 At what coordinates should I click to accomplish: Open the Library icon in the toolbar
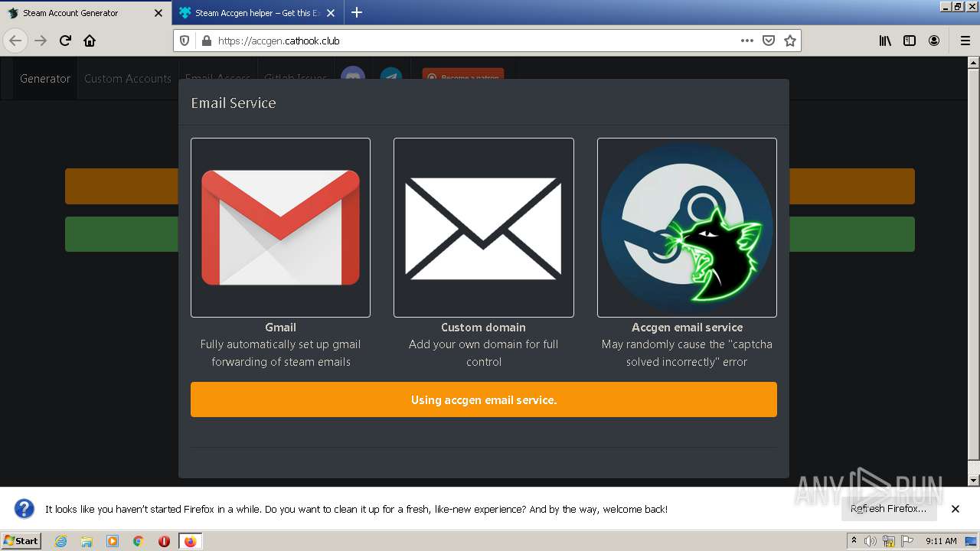point(885,41)
